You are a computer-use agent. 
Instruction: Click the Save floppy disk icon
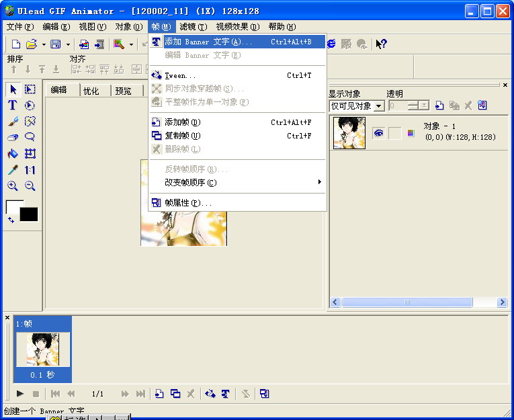pos(55,44)
